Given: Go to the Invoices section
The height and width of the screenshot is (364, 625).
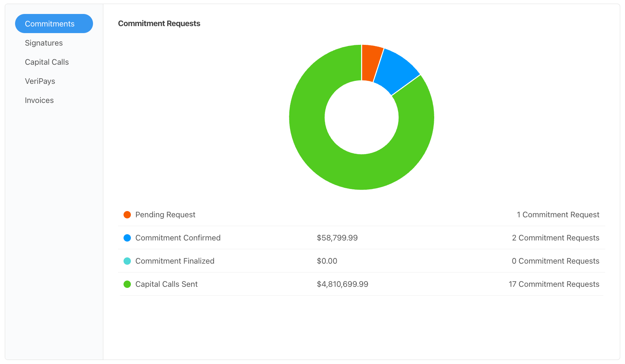Looking at the screenshot, I should tap(39, 100).
